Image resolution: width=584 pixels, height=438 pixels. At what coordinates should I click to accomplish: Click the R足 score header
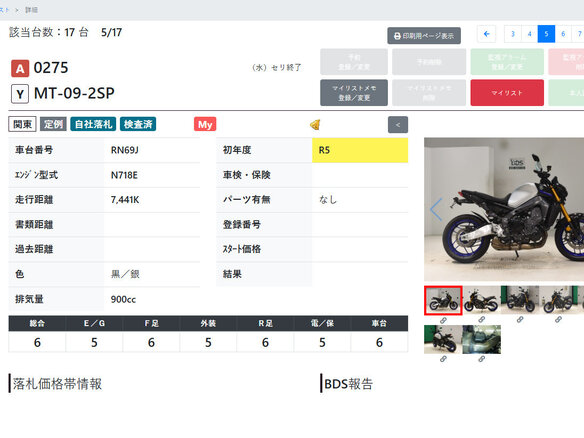point(265,324)
